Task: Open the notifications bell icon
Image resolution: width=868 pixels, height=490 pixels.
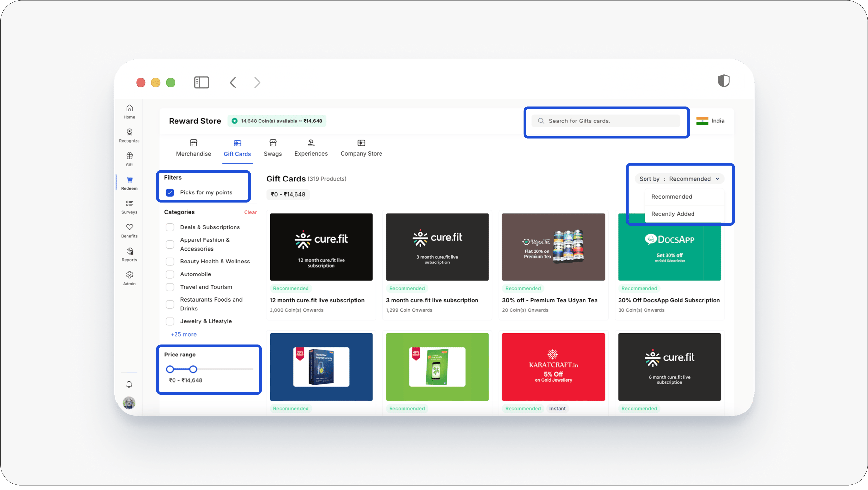Action: point(129,384)
